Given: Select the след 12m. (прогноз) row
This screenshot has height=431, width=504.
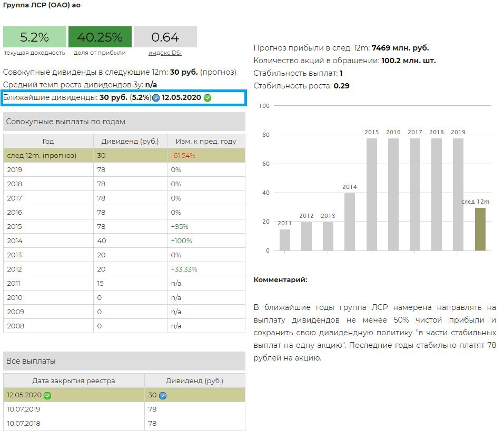Looking at the screenshot, I should [x=124, y=155].
